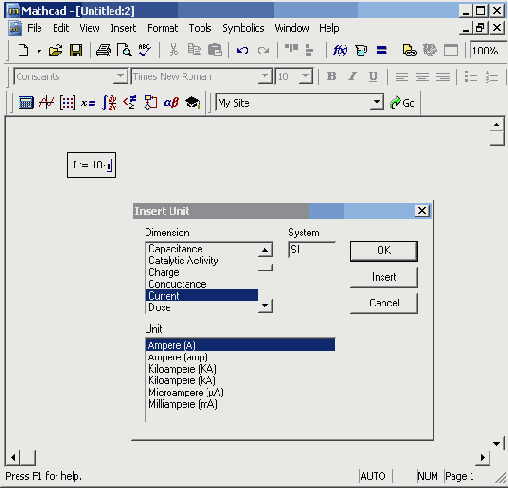This screenshot has width=508, height=488.
Task: Open the Insert menu
Action: point(123,28)
